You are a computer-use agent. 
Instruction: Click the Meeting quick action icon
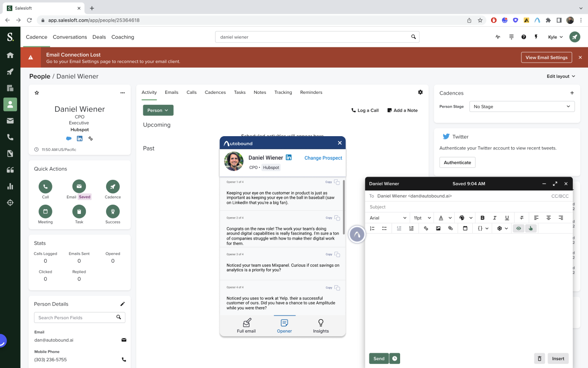tap(45, 212)
